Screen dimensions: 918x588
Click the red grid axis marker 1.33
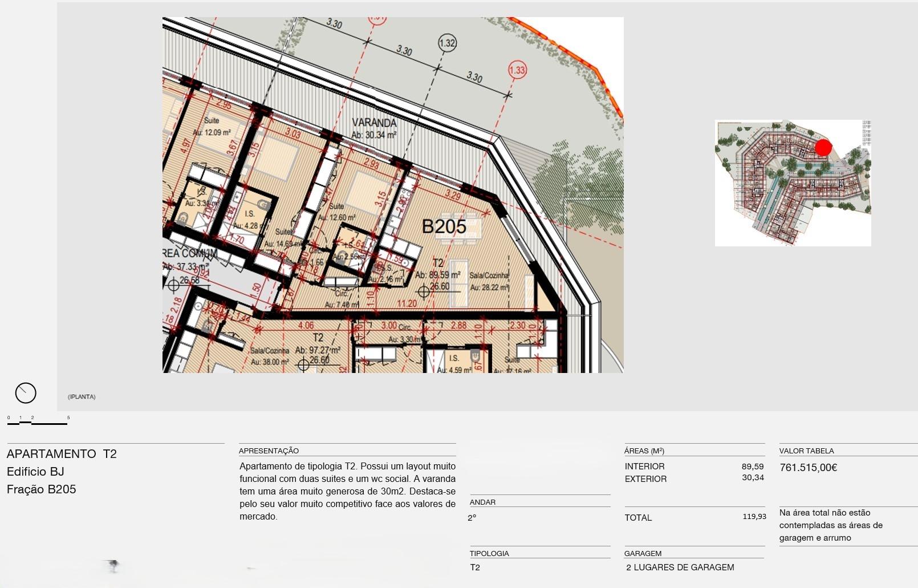coord(517,70)
